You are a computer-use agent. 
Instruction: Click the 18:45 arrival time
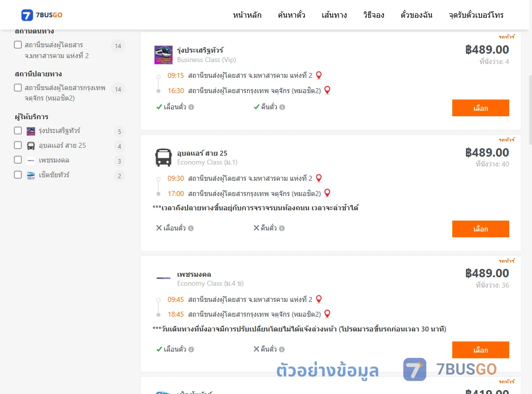[176, 314]
